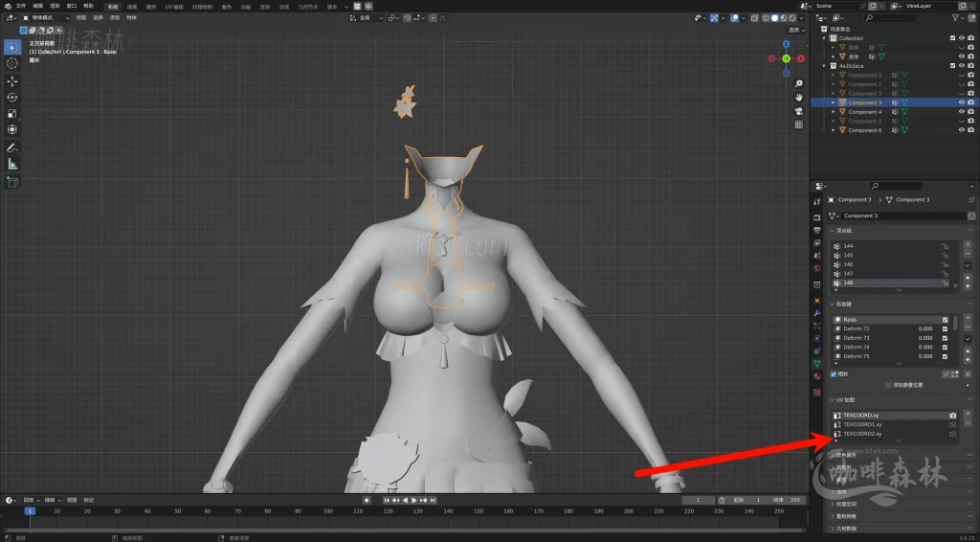The width and height of the screenshot is (980, 542).
Task: Select the Annotate pencil tool
Action: (11, 148)
